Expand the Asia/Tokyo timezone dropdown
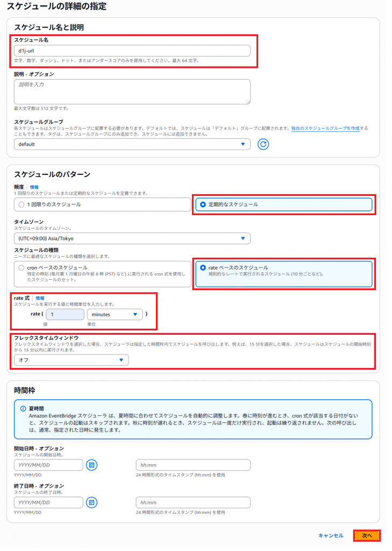392x551 pixels. pyautogui.click(x=132, y=238)
